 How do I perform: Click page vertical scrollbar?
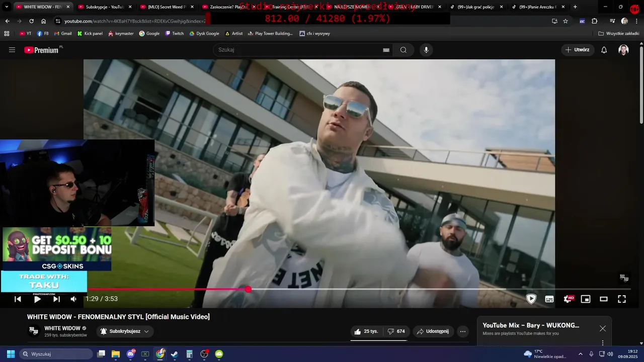[x=641, y=84]
